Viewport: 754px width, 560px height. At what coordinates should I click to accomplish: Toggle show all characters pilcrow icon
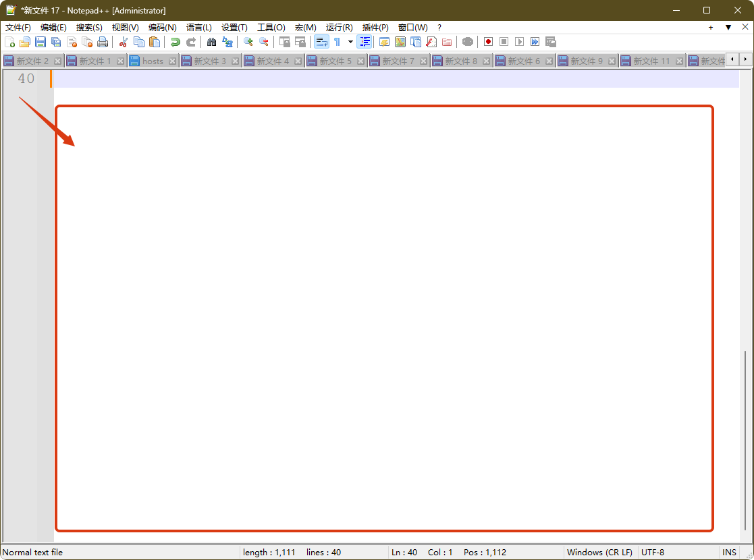point(337,42)
